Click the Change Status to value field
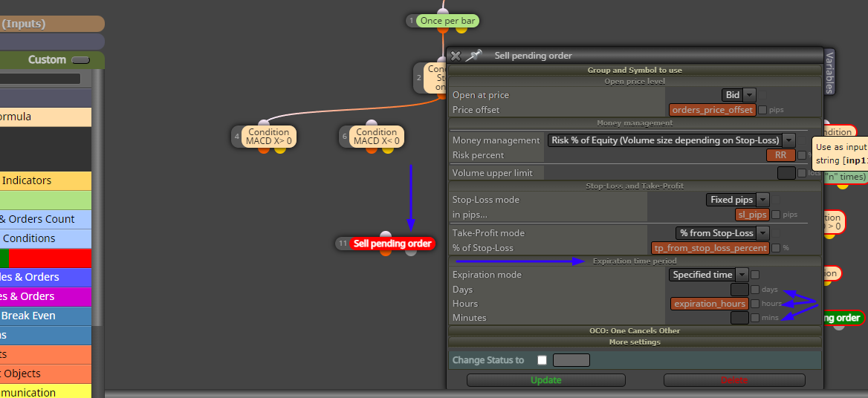Viewport: 868px width, 398px height. [571, 360]
